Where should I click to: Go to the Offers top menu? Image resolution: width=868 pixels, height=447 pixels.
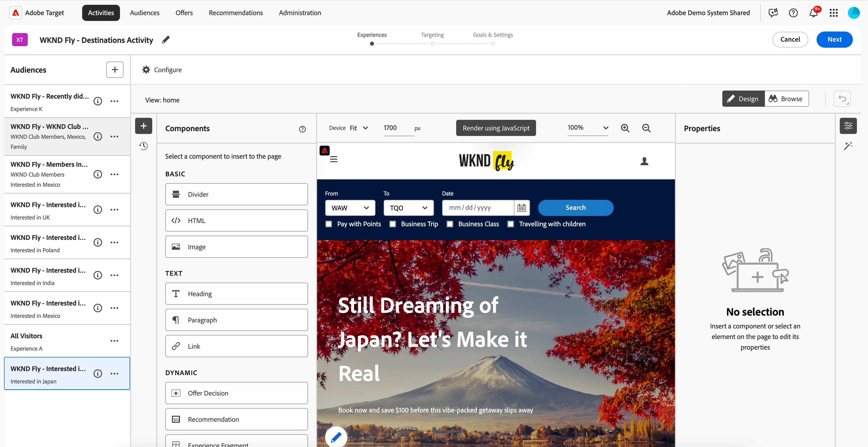click(x=184, y=13)
